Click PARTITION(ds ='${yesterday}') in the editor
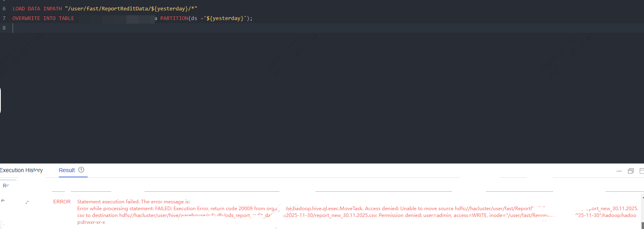 [205, 18]
